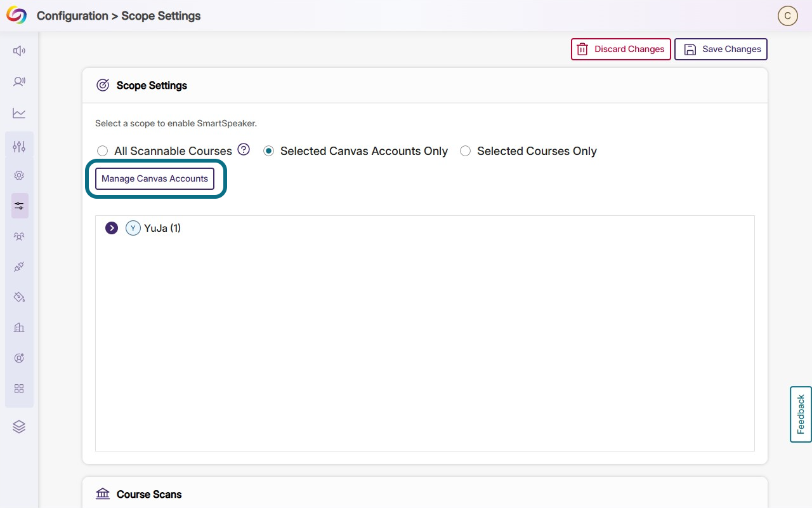The width and height of the screenshot is (812, 508).
Task: Open the at-sign account sidebar icon
Action: (19, 358)
